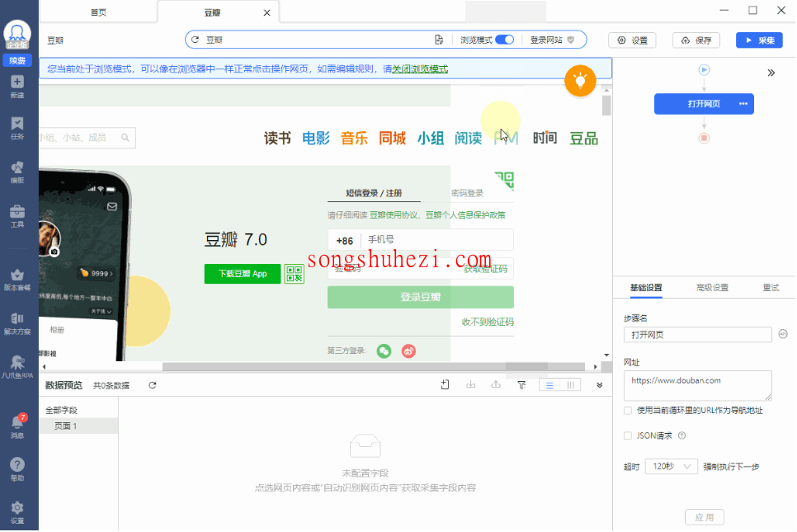Select the 高级设置 tab
The width and height of the screenshot is (797, 532).
(x=712, y=288)
